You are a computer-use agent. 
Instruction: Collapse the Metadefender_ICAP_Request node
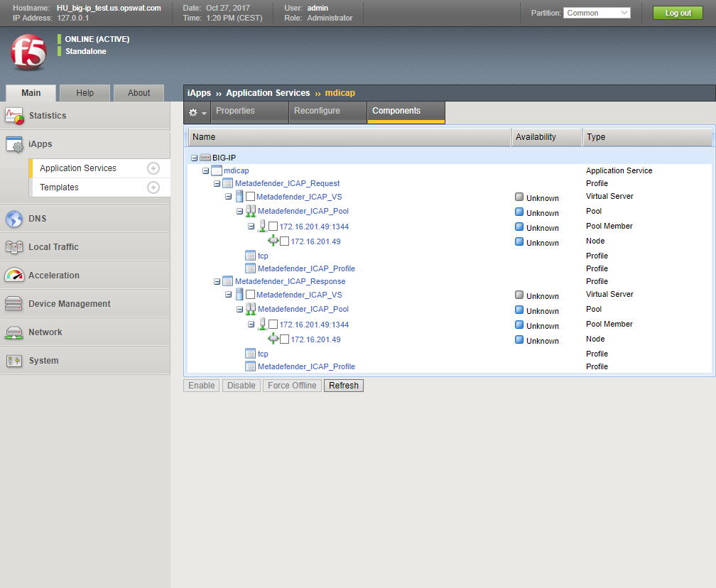click(x=217, y=183)
